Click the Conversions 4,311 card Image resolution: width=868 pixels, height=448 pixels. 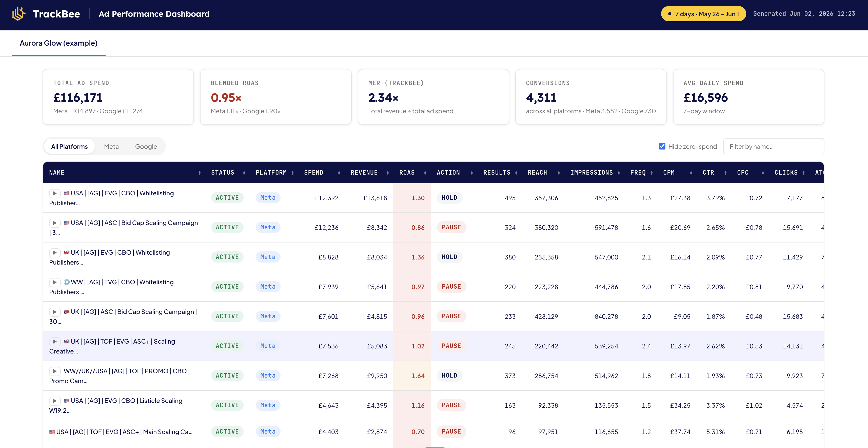(x=591, y=97)
